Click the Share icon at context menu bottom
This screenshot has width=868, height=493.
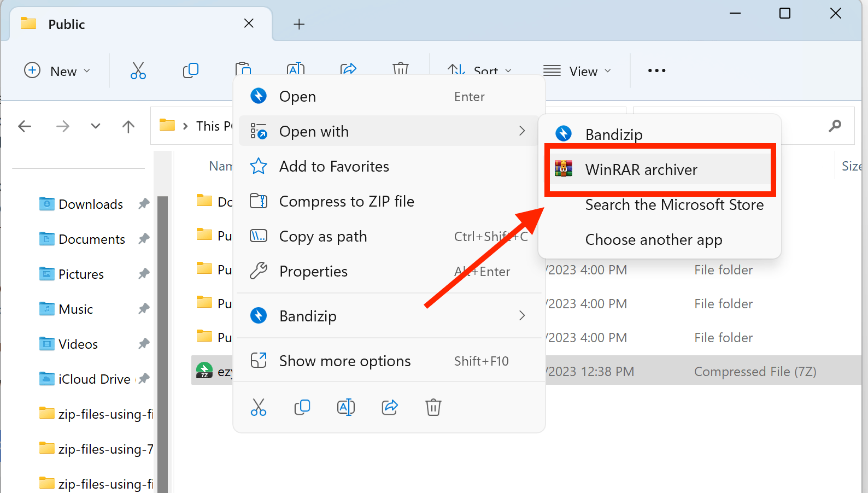[x=390, y=407]
